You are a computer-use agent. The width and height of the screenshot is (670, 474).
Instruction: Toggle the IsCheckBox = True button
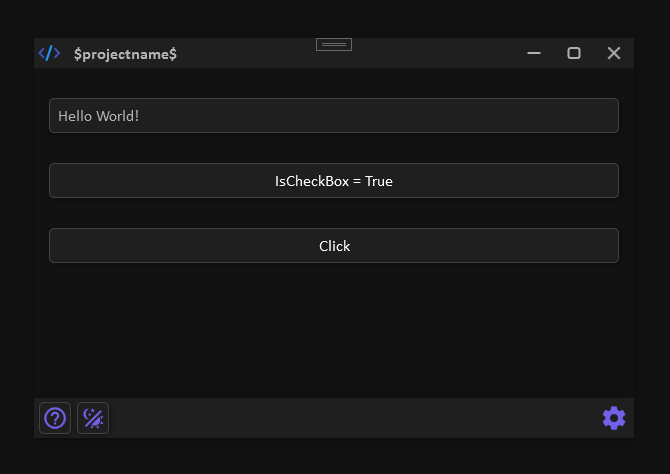click(x=334, y=181)
